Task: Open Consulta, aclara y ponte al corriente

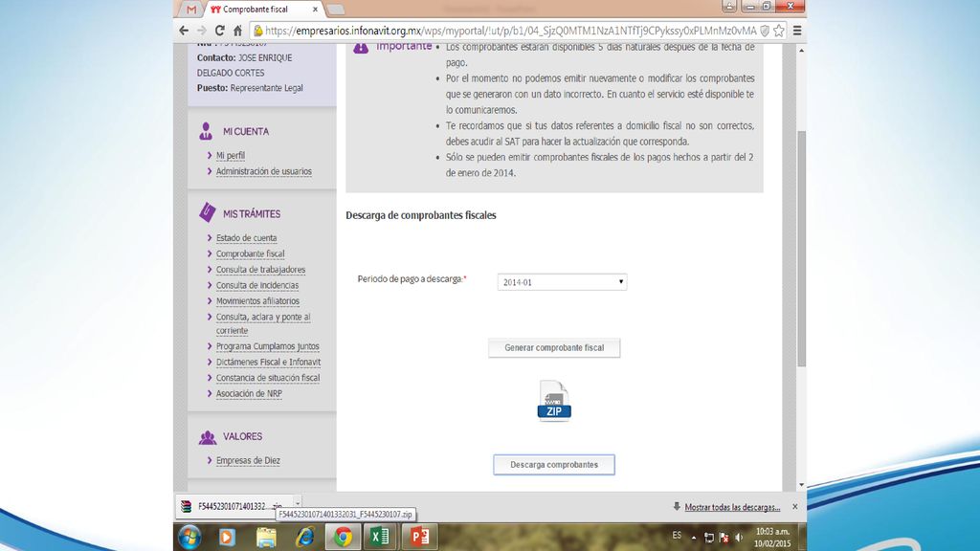Action: (263, 323)
